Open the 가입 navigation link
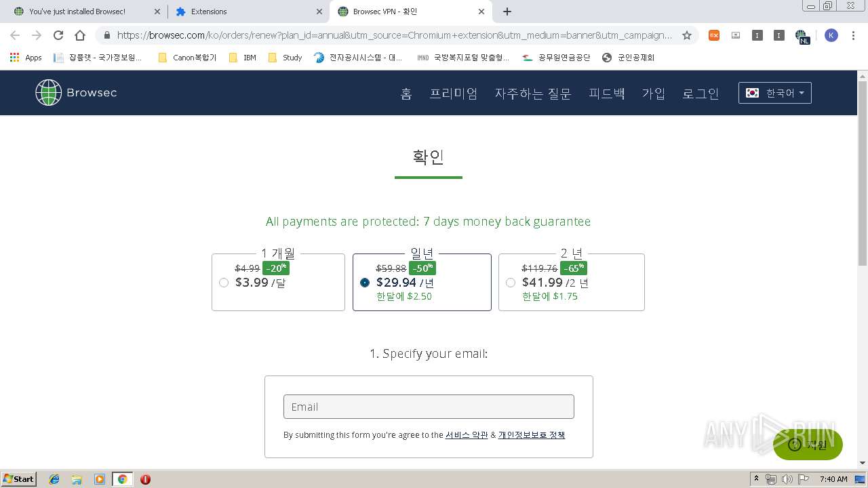 [654, 94]
